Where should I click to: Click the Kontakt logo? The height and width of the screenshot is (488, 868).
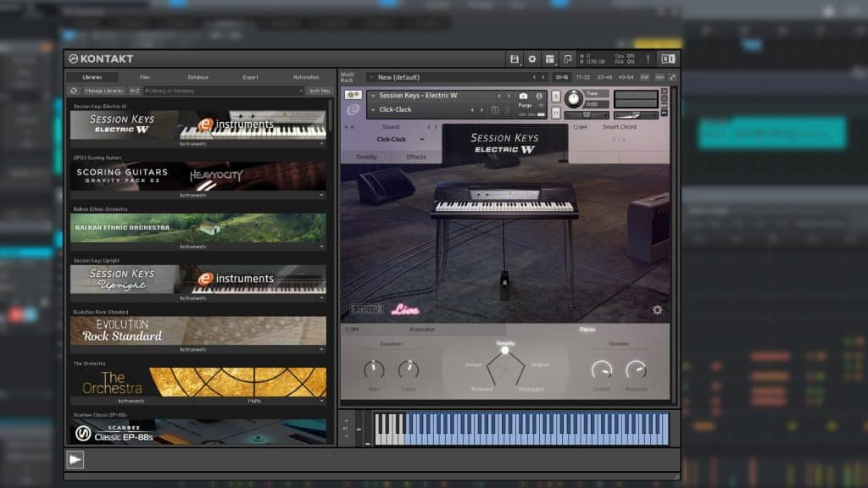coord(101,58)
